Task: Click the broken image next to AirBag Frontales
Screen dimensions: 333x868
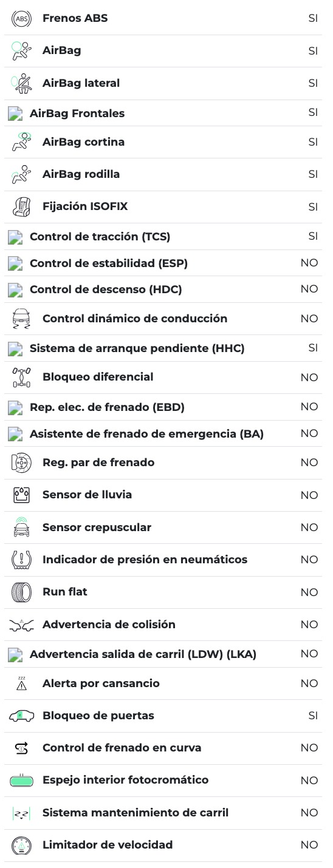Action: click(x=15, y=114)
